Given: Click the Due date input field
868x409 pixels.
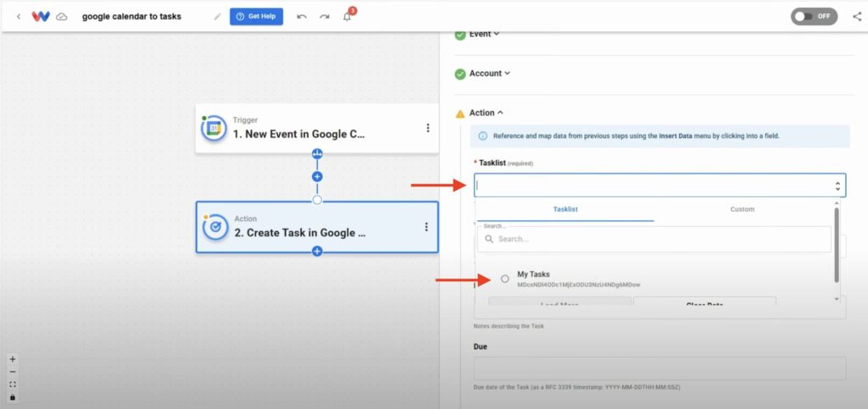Looking at the screenshot, I should (x=659, y=368).
